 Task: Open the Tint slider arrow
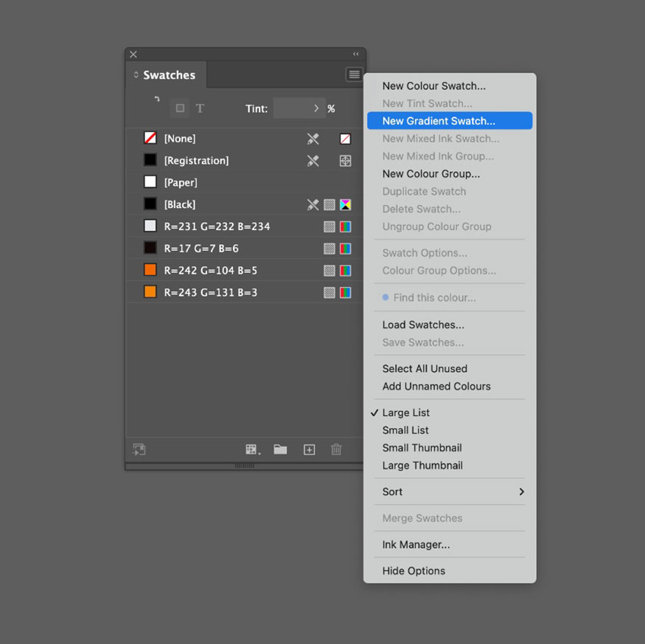tap(316, 108)
